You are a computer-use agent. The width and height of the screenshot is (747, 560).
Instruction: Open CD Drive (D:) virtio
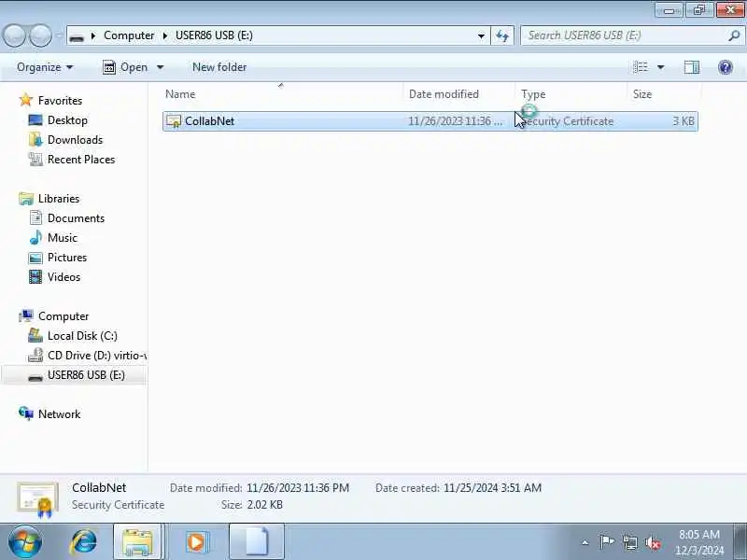pos(97,356)
